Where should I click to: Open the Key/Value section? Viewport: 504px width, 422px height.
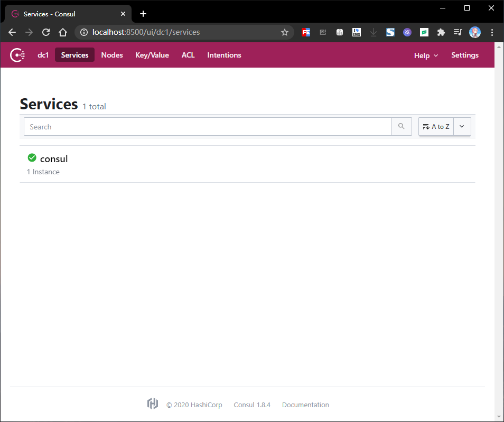(x=152, y=55)
